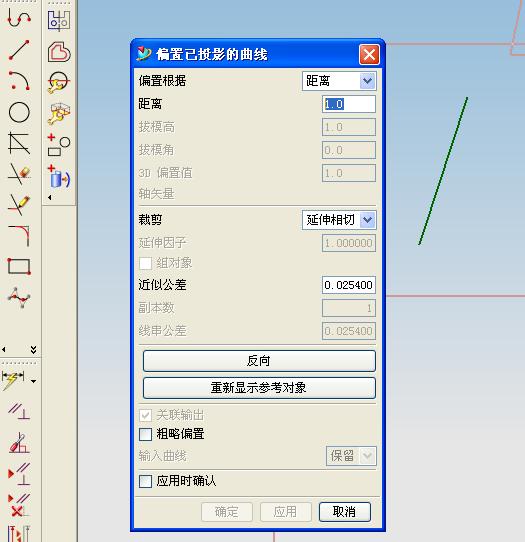Click the Edit Curve wrench-circle icon
Viewport: 525px width, 542px height.
[x=59, y=83]
